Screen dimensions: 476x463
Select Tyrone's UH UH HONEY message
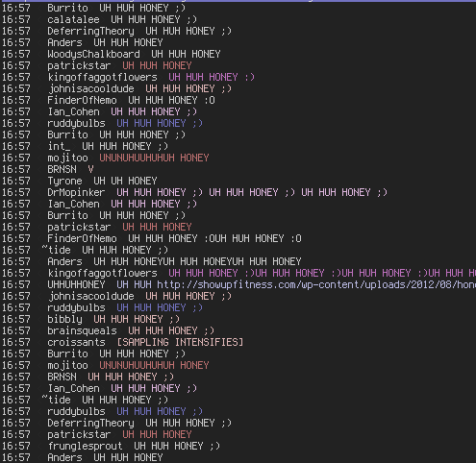[x=125, y=181]
